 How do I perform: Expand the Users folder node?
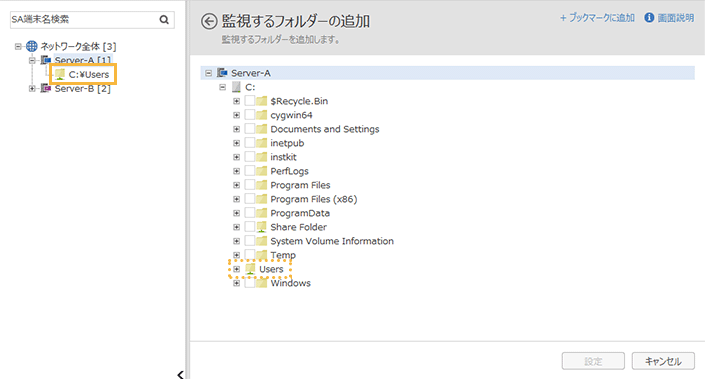click(x=236, y=269)
